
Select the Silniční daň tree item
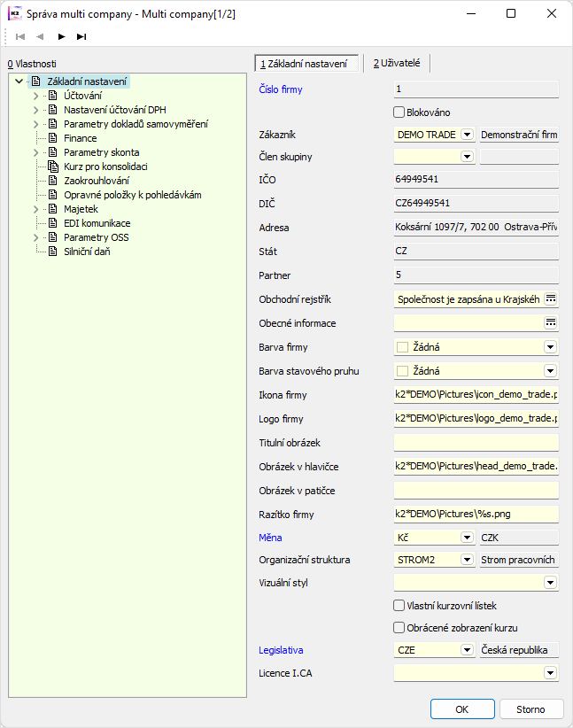tap(87, 252)
